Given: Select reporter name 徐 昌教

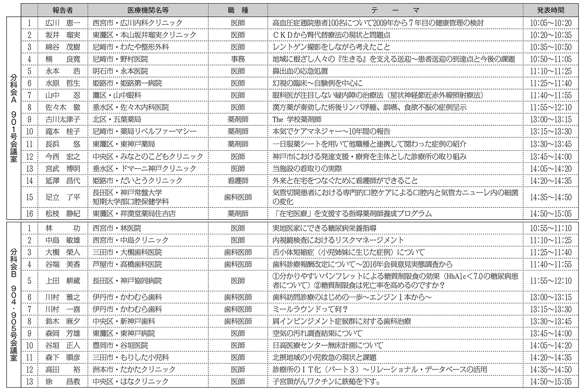Looking at the screenshot, I should tap(63, 381).
